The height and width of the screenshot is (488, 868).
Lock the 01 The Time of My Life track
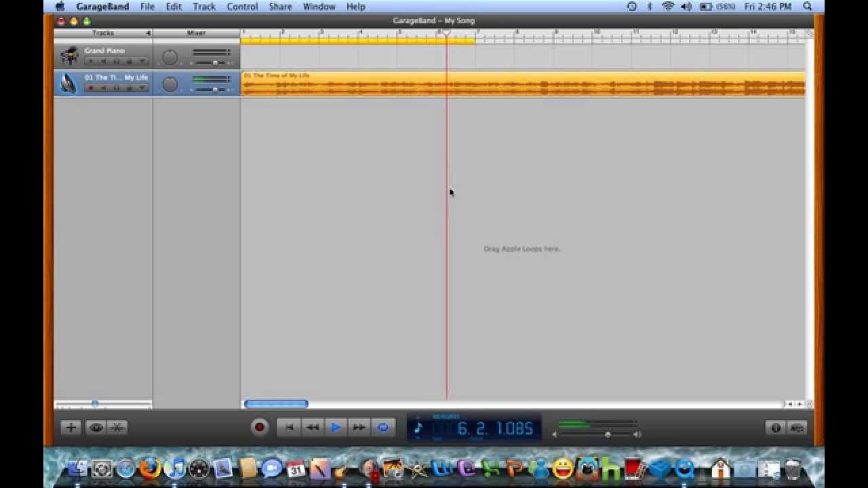pos(128,88)
